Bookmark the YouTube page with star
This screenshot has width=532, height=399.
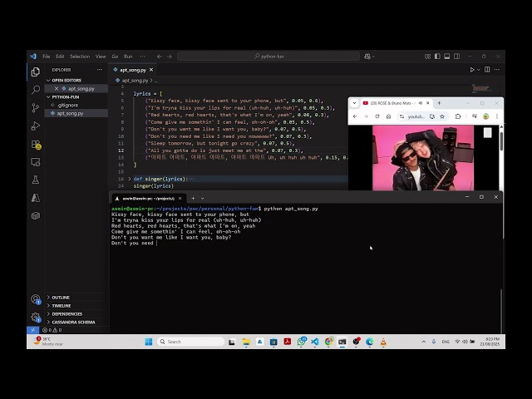(x=442, y=116)
